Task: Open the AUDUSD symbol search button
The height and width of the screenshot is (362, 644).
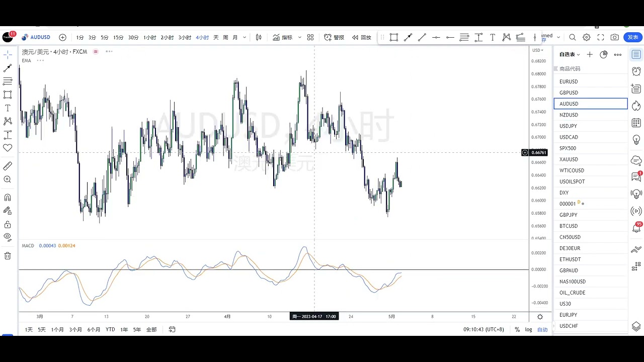Action: [36, 37]
